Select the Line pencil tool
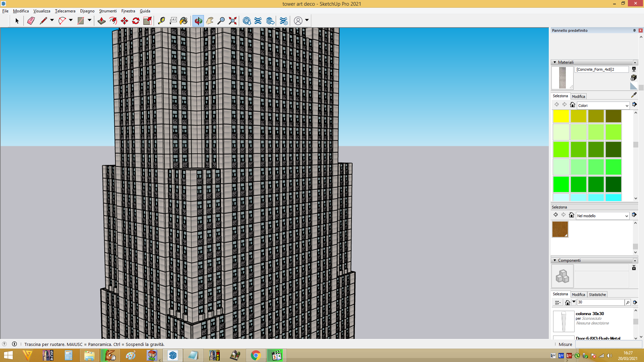 coord(43,21)
